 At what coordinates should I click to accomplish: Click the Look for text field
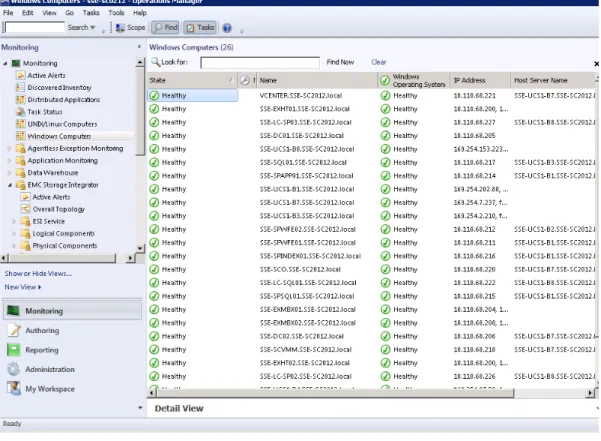click(x=260, y=62)
